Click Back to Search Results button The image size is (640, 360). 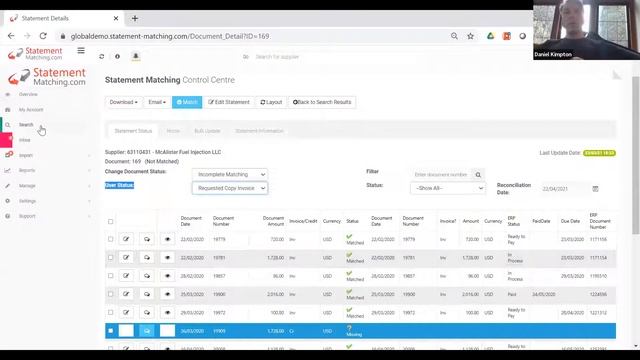click(x=322, y=102)
